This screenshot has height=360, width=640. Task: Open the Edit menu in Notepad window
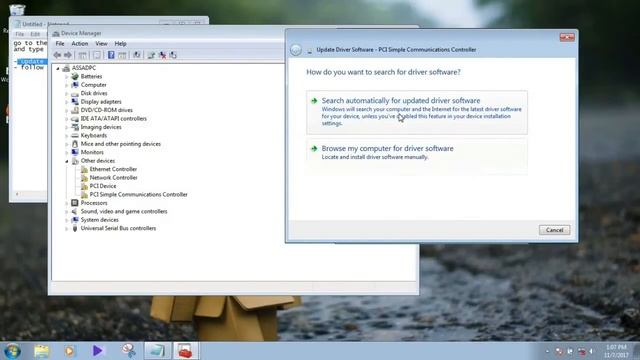click(x=35, y=34)
